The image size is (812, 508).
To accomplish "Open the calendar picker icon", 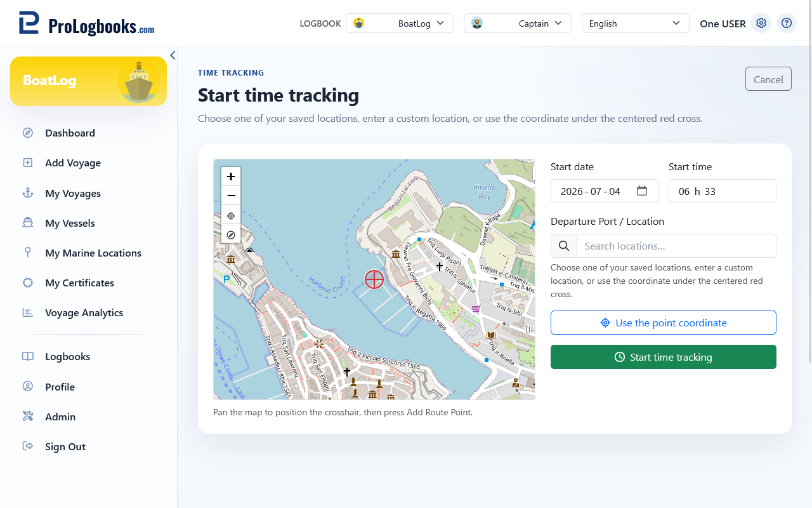I will pyautogui.click(x=642, y=190).
